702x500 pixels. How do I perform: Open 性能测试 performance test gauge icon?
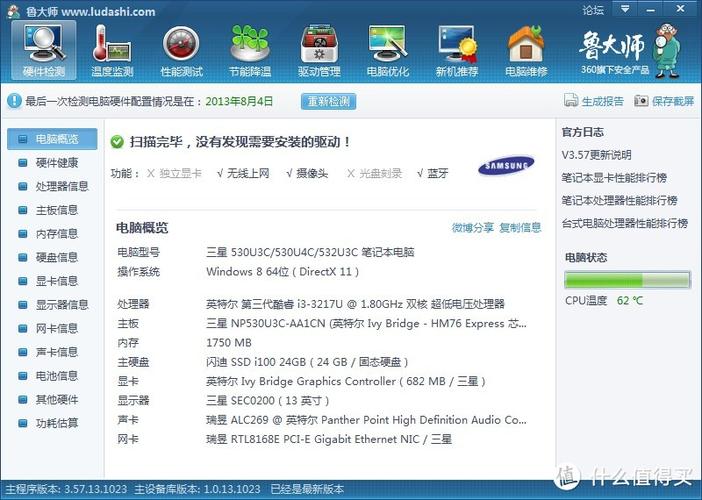181,51
